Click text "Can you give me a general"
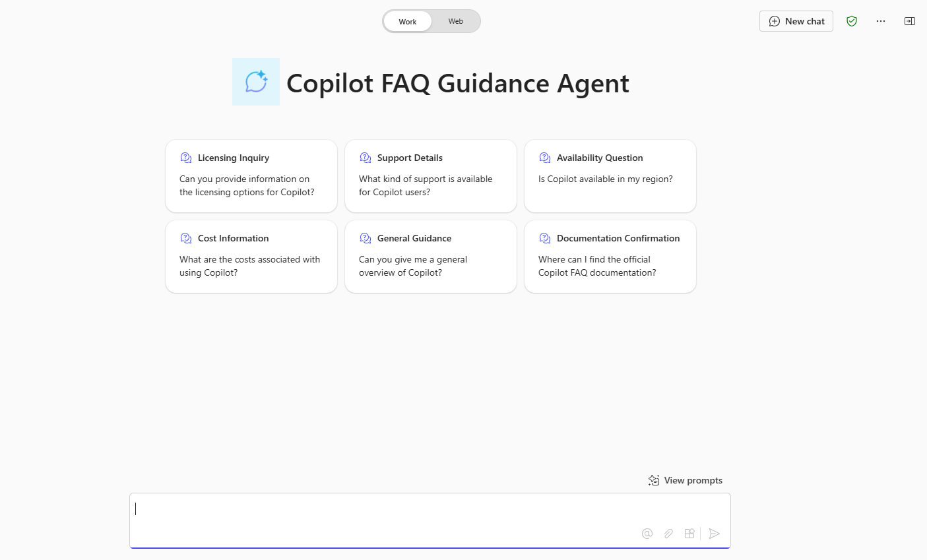The image size is (927, 560). pos(413,259)
